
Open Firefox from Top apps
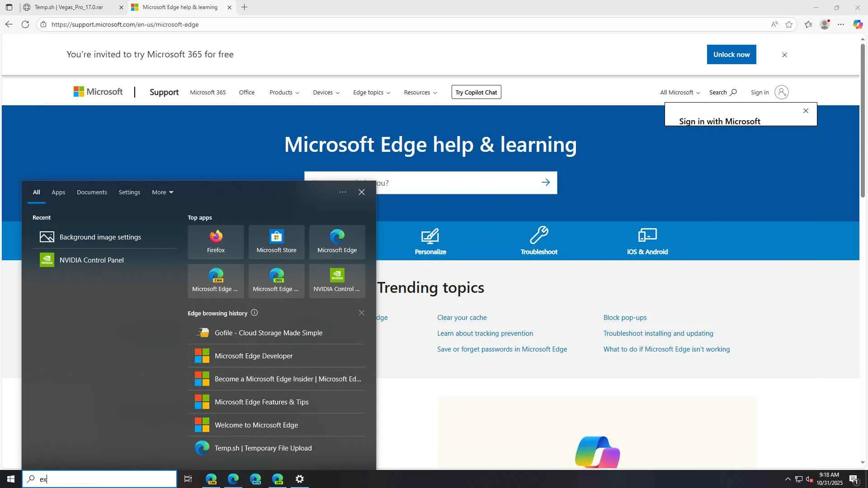(216, 241)
